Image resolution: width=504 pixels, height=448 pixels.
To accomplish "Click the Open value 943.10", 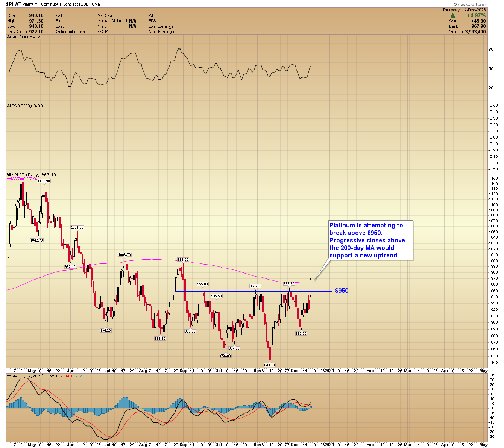I will [36, 15].
